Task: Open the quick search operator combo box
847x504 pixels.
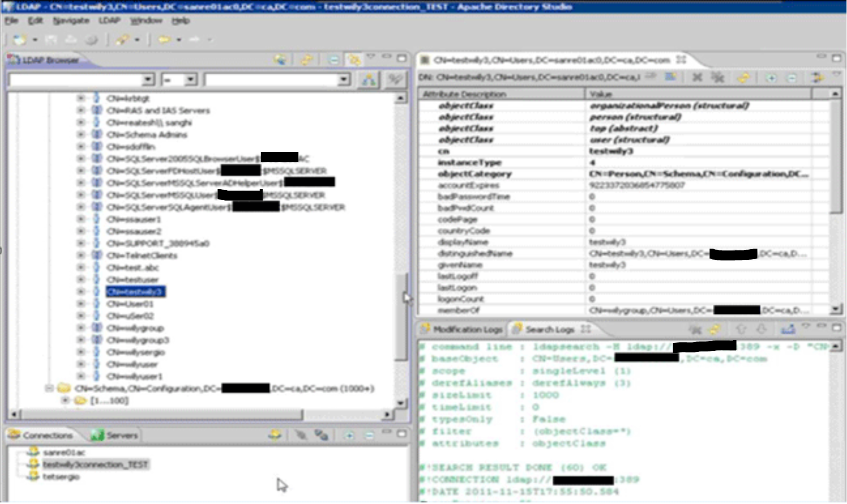Action: tap(179, 79)
